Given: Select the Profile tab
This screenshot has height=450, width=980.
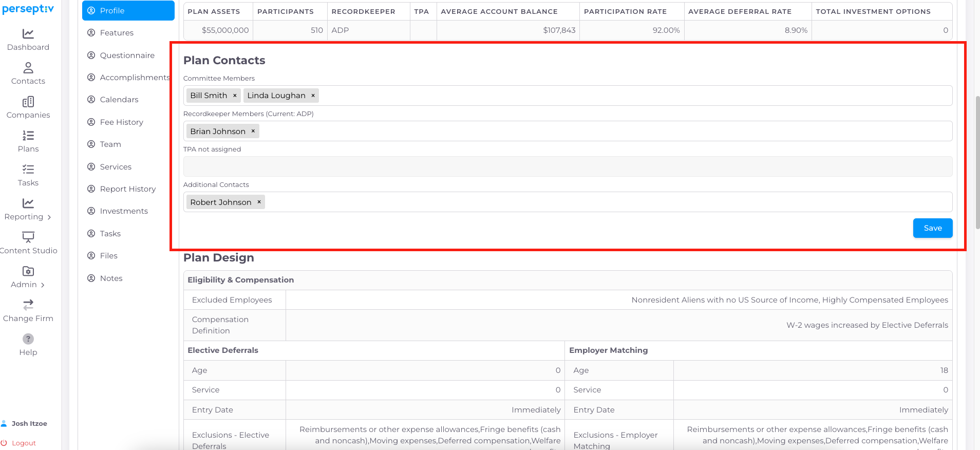Looking at the screenshot, I should (128, 11).
